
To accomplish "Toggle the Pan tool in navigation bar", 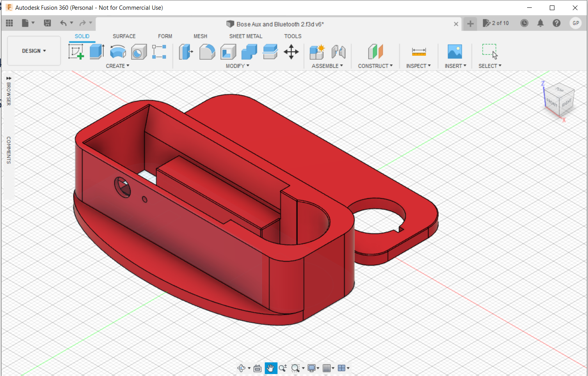I will [271, 368].
